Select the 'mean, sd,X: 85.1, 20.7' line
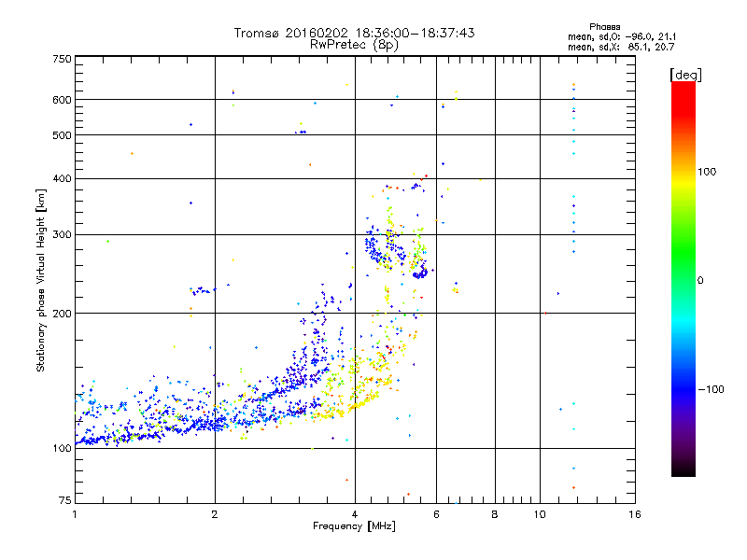The width and height of the screenshot is (747, 560). click(621, 47)
